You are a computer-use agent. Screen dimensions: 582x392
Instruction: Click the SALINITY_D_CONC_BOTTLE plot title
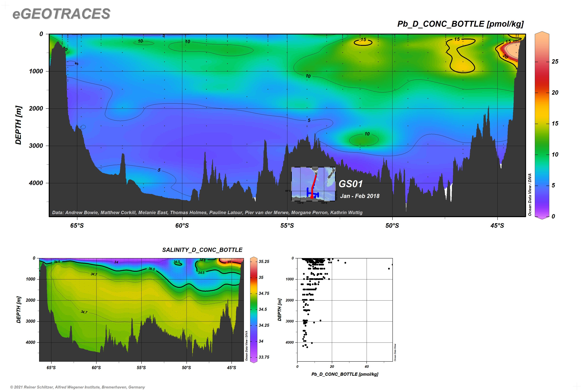(x=202, y=250)
